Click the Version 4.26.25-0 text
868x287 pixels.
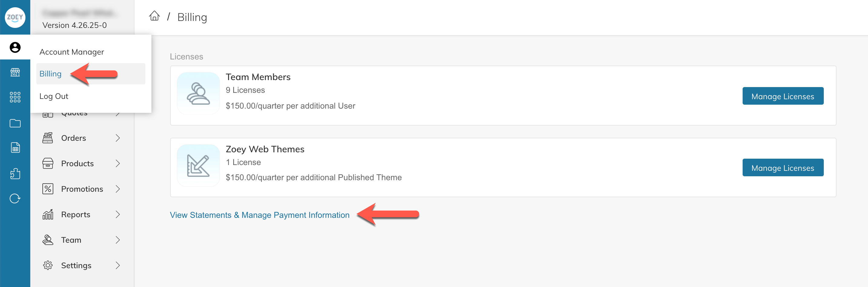point(75,25)
